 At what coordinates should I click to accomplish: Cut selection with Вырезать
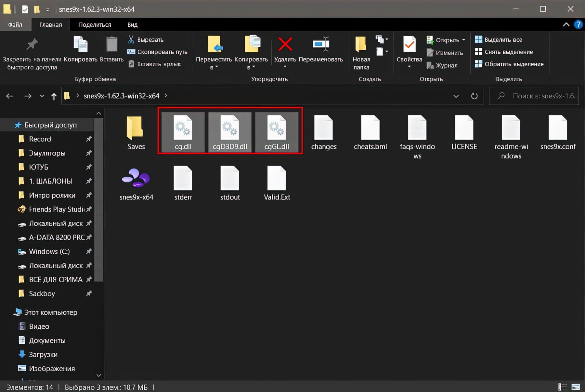pyautogui.click(x=146, y=40)
